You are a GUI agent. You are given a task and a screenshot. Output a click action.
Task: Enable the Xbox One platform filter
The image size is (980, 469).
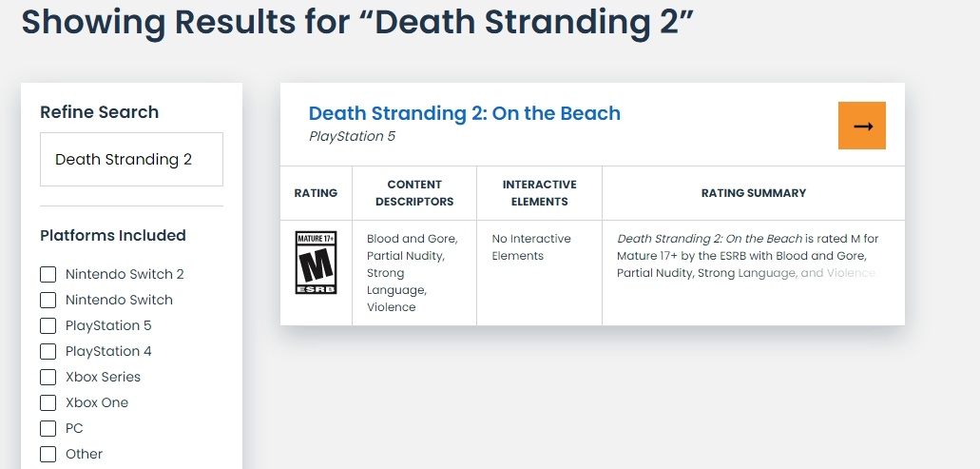click(x=48, y=403)
